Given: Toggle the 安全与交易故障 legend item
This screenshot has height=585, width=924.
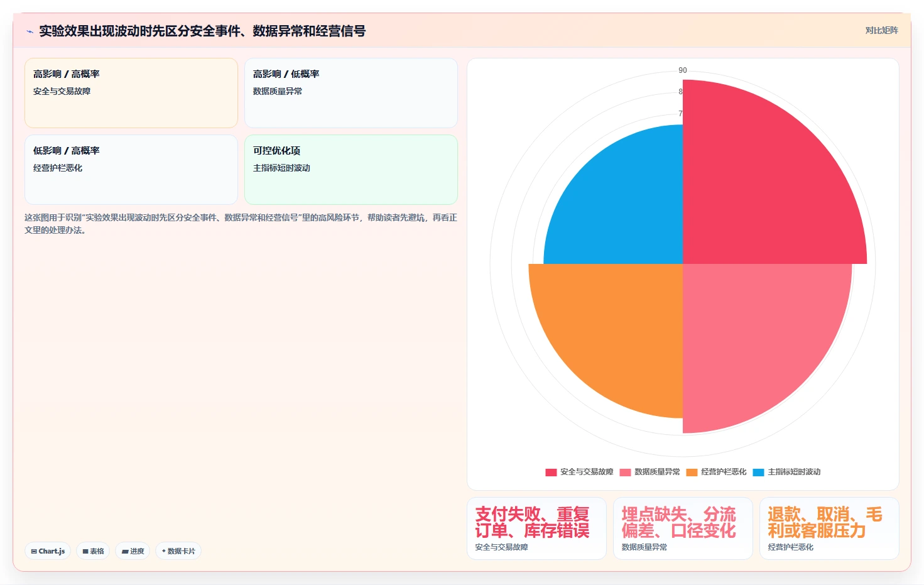Looking at the screenshot, I should (579, 472).
